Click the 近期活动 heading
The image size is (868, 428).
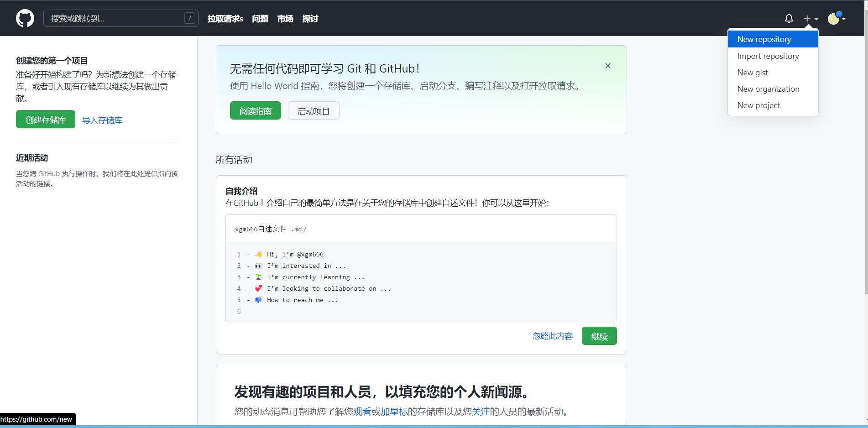pyautogui.click(x=32, y=158)
